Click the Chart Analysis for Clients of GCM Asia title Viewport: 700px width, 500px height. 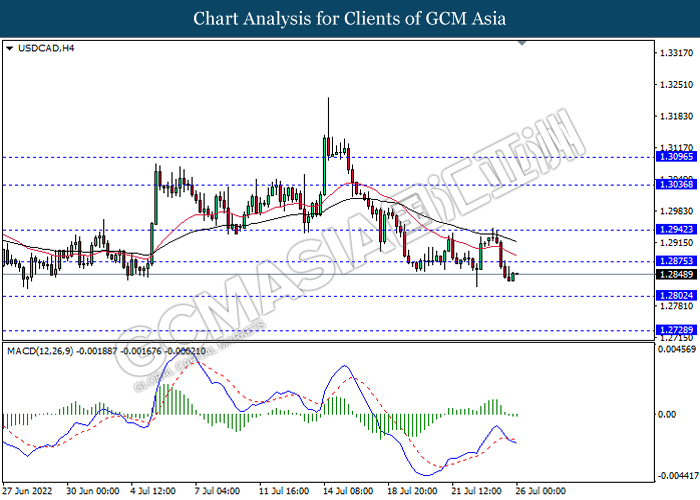[x=350, y=19]
